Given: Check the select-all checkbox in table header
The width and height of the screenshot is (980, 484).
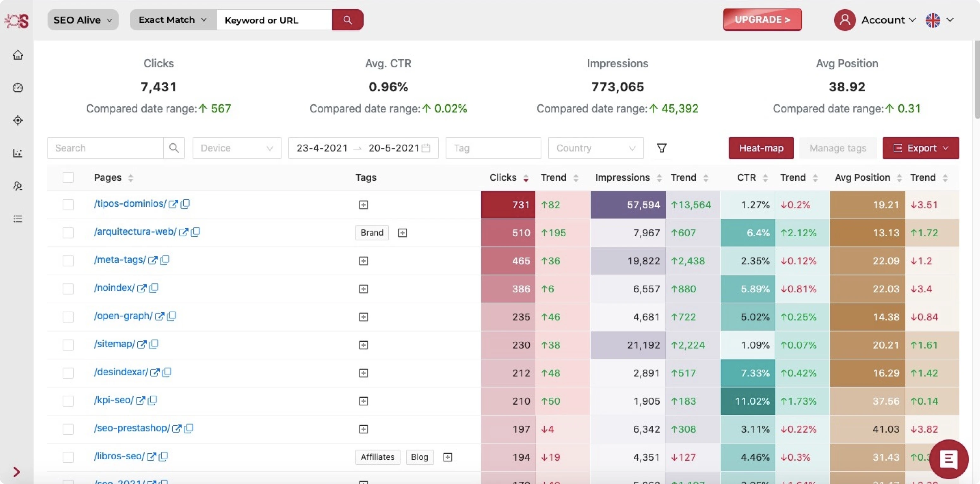Looking at the screenshot, I should (68, 177).
